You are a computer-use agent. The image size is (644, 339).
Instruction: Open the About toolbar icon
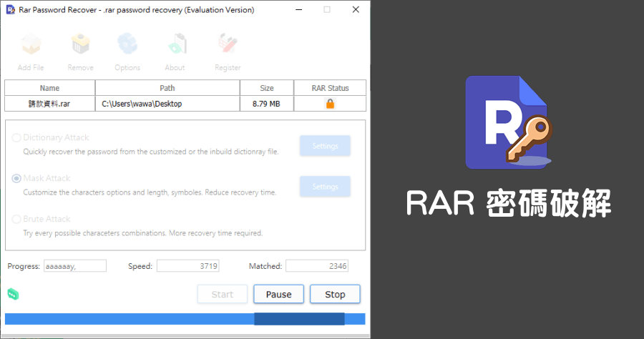(x=177, y=44)
